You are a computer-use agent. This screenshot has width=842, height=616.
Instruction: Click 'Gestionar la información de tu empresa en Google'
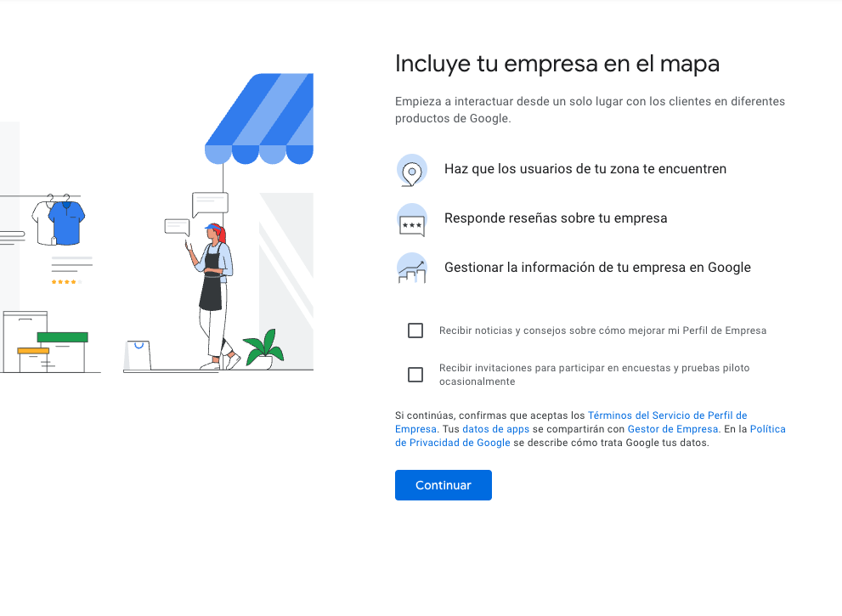click(597, 268)
